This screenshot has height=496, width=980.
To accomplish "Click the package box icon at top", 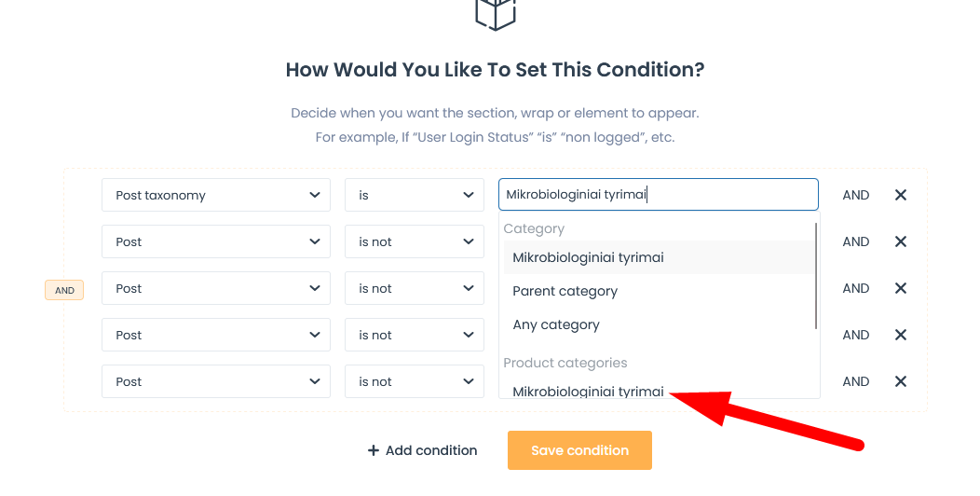I will (x=495, y=13).
